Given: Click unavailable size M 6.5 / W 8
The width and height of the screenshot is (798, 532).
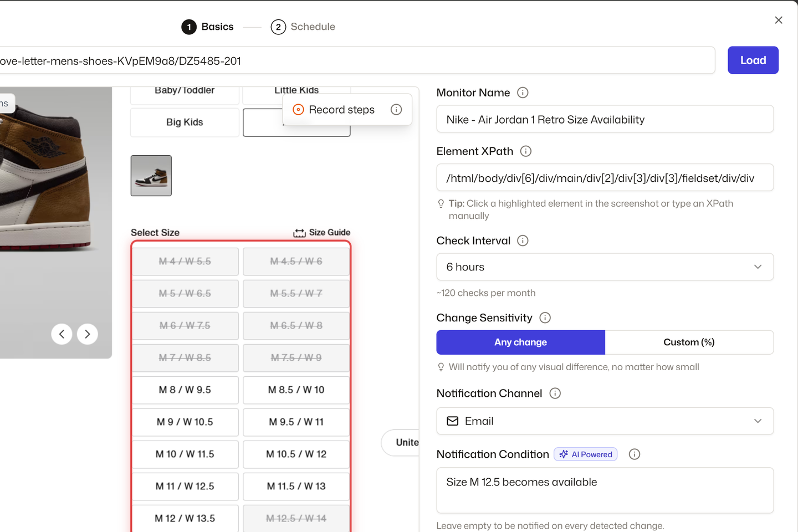Looking at the screenshot, I should click(x=296, y=326).
